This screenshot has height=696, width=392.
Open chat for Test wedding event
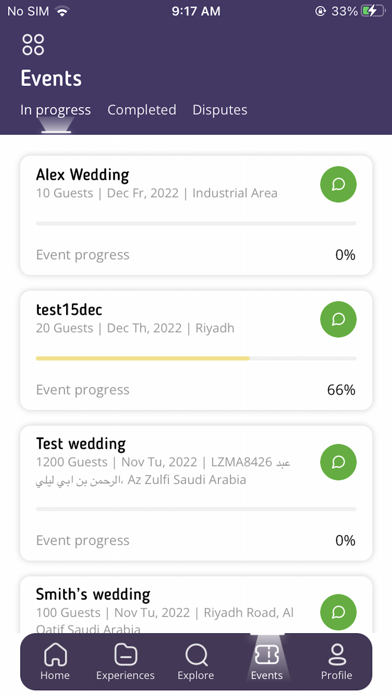(x=338, y=462)
